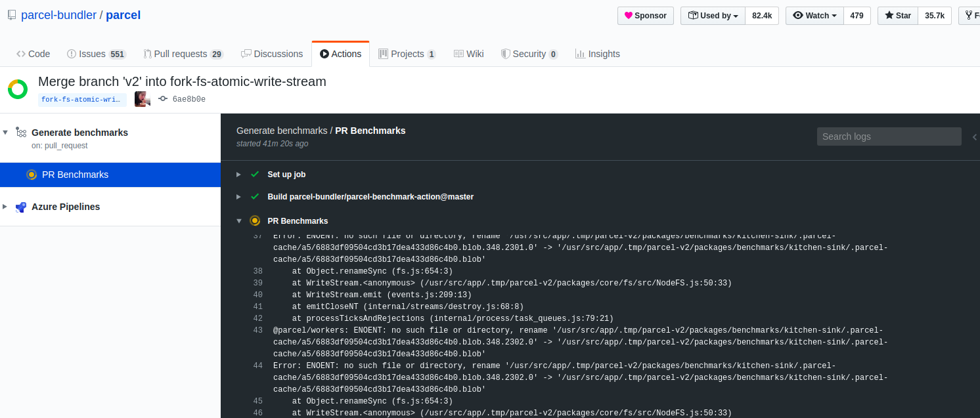Screen dimensions: 980x418
Task: Open the parcel repository link
Action: coord(123,14)
